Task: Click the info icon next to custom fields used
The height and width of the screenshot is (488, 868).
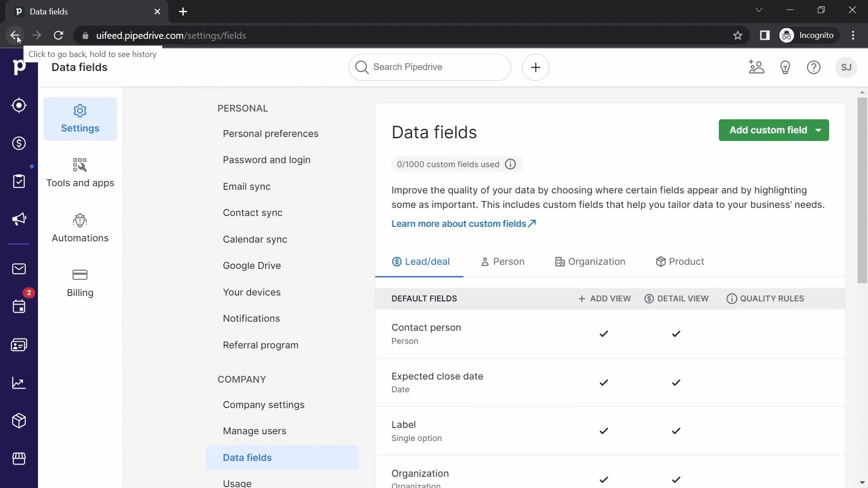Action: [x=510, y=164]
